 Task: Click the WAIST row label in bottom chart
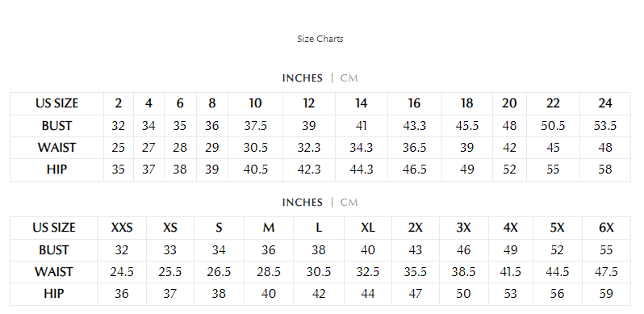click(54, 272)
